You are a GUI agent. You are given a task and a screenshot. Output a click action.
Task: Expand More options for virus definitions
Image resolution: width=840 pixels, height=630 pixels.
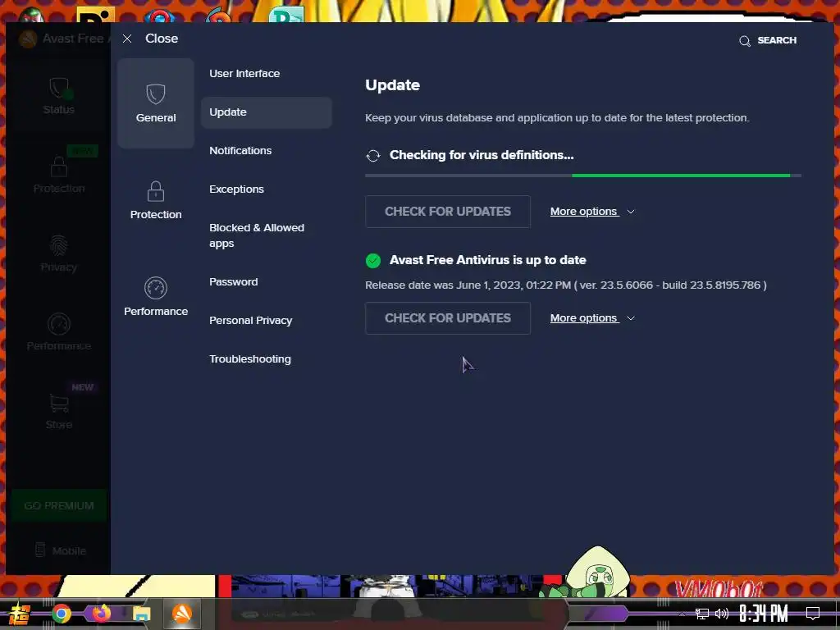coord(592,212)
